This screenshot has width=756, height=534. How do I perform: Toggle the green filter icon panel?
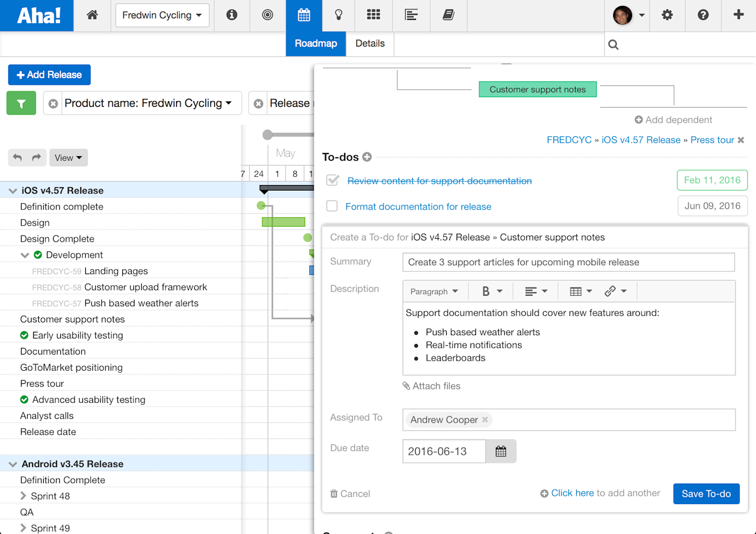[x=21, y=103]
